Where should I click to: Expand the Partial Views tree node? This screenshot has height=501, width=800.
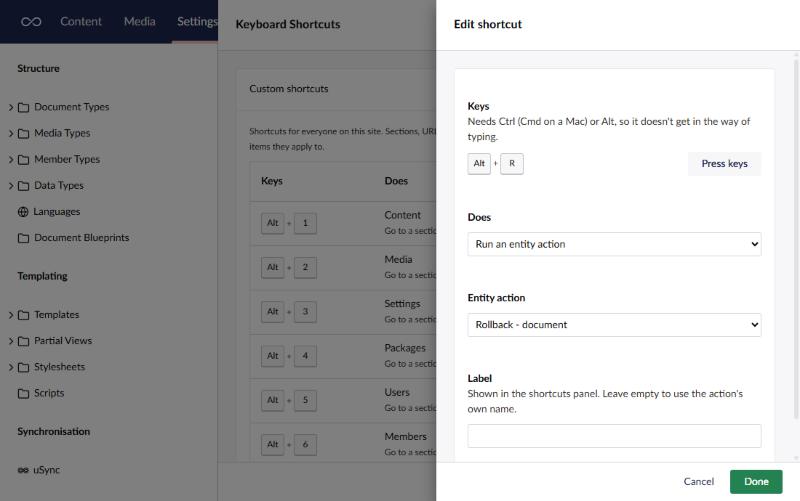tap(11, 341)
